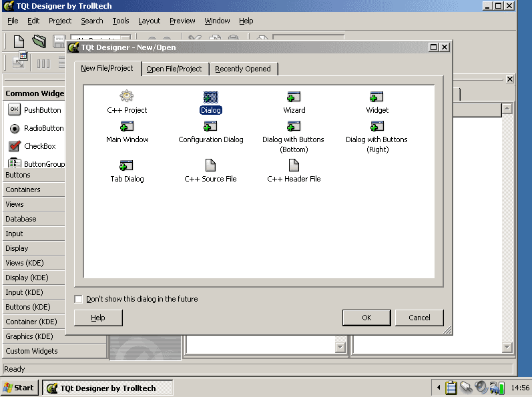The width and height of the screenshot is (532, 397).
Task: Open the Help menu in menu bar
Action: 246,21
